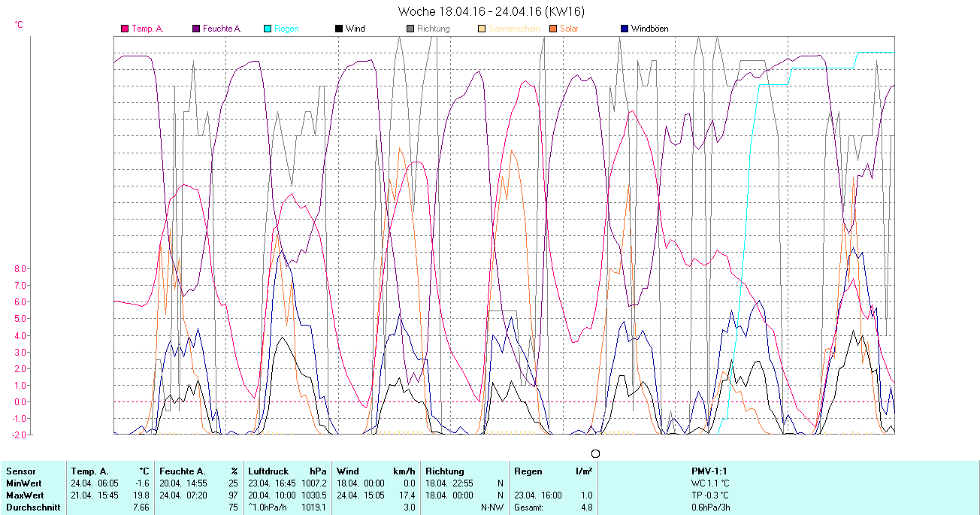
Task: Click the 'Wind' column header in table
Action: click(348, 471)
